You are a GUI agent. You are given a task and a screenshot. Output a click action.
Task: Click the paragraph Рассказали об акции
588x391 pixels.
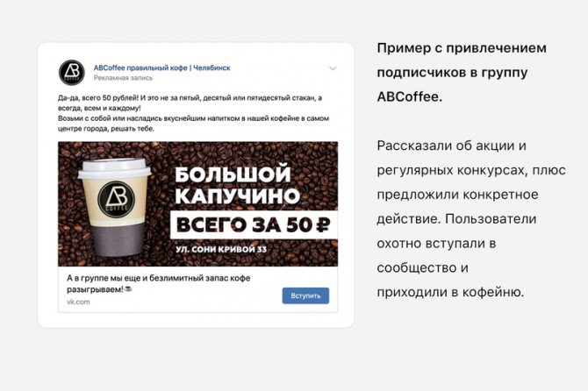[x=471, y=218]
